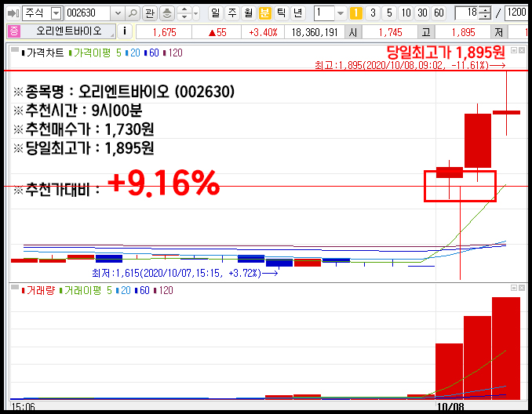Click the green 5-period price MA legend
The width and height of the screenshot is (532, 414).
[x=118, y=53]
